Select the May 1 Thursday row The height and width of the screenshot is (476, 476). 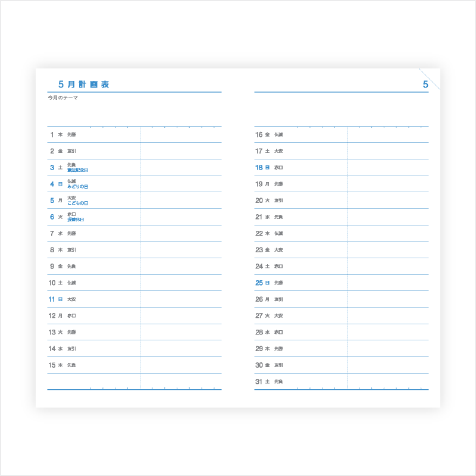(x=134, y=134)
